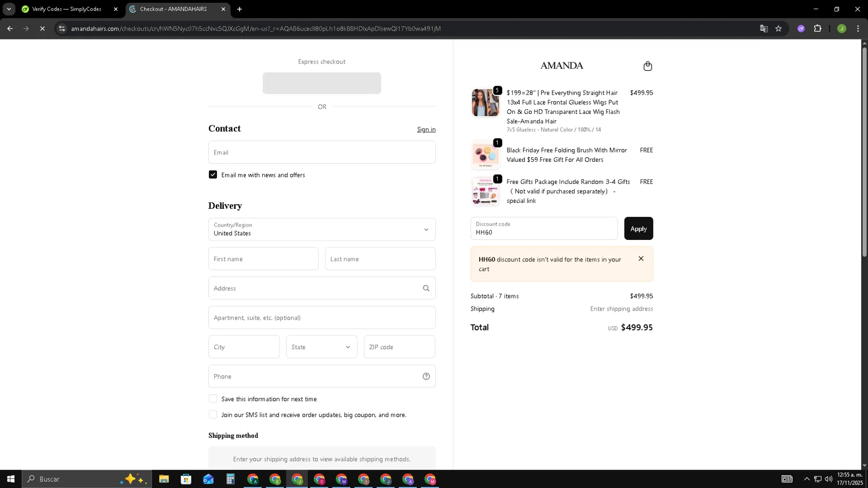Open Chrome window with E profile badge
The width and height of the screenshot is (868, 488).
275,479
